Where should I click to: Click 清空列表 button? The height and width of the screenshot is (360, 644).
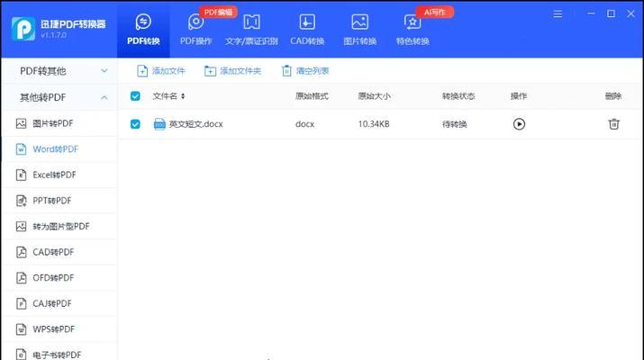point(305,71)
